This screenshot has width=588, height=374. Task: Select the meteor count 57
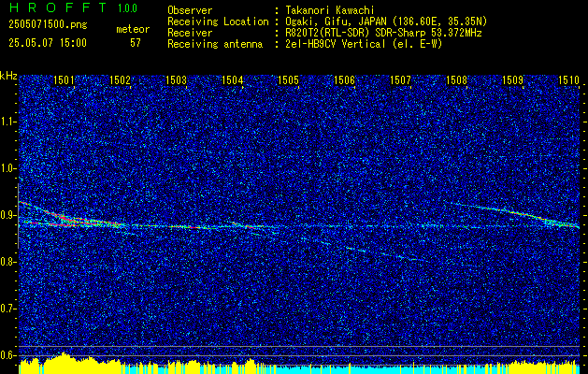click(136, 43)
